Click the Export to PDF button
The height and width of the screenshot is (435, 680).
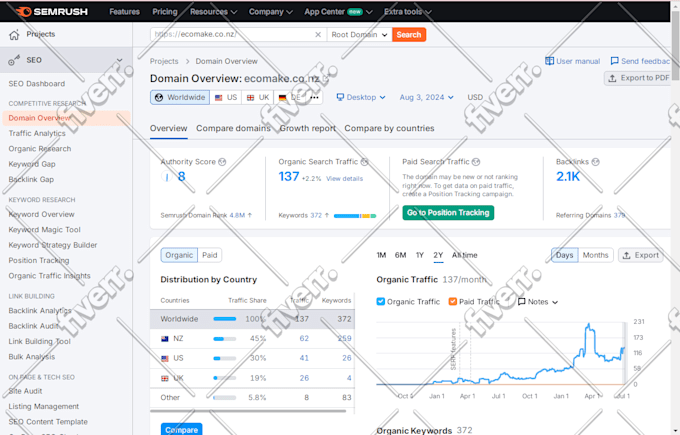click(x=638, y=78)
